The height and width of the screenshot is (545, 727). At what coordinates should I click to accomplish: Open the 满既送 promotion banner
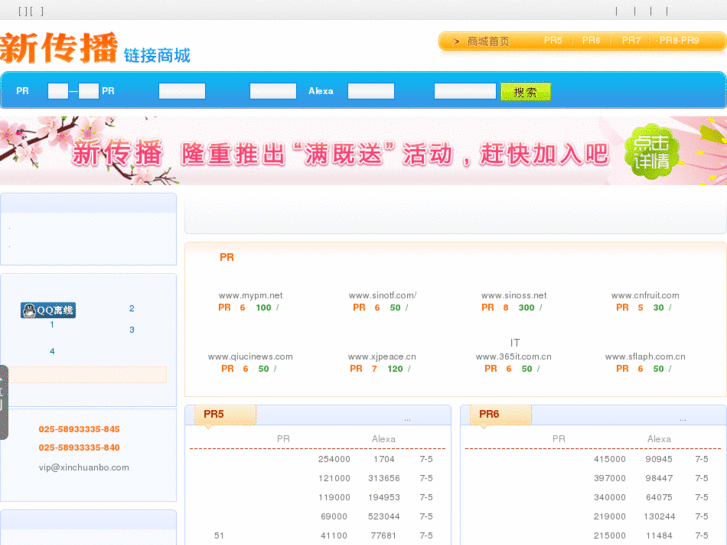[x=364, y=151]
